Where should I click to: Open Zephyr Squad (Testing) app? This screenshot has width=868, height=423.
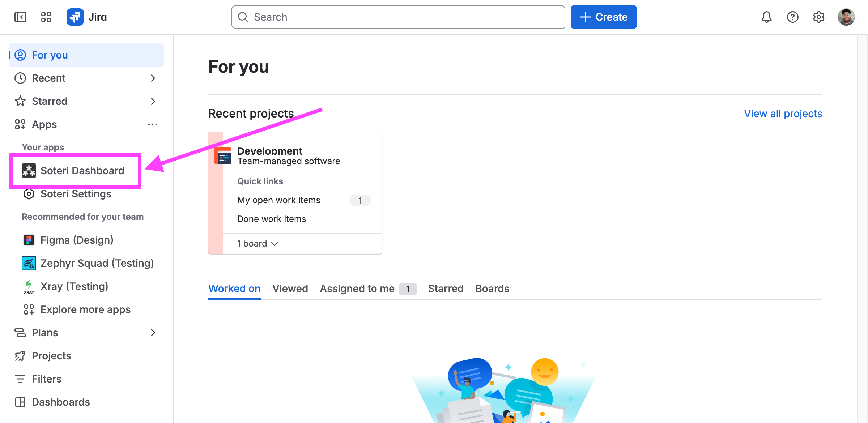[97, 263]
